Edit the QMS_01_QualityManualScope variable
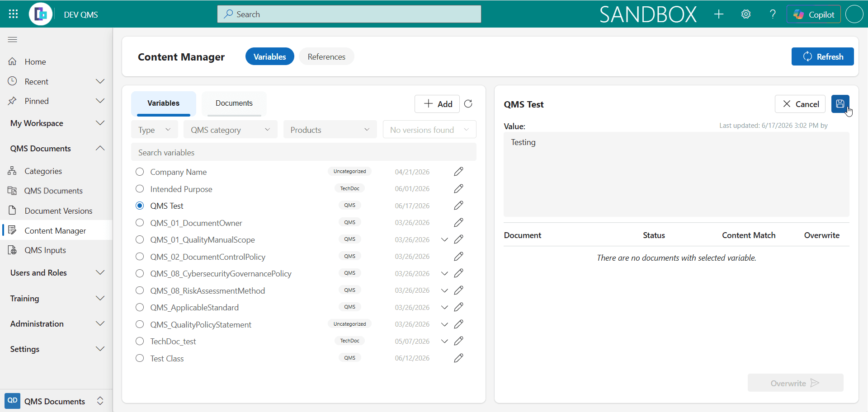This screenshot has height=412, width=868. (458, 239)
